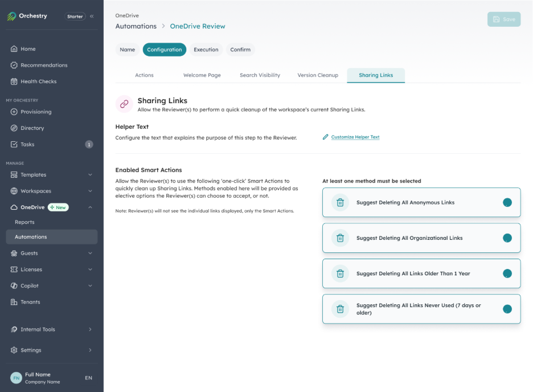Viewport: 533px width, 392px height.
Task: Switch to the Search Visibility tab
Action: (260, 75)
